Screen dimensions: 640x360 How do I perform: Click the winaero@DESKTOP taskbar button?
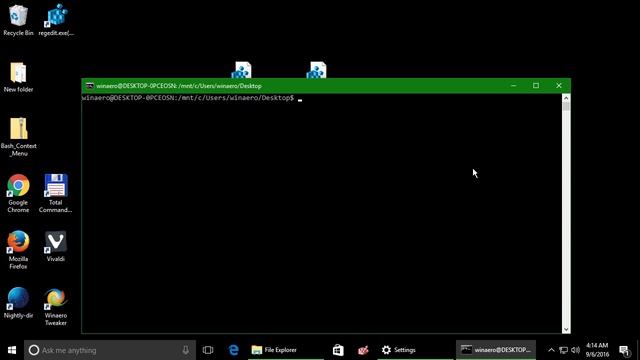click(x=496, y=350)
